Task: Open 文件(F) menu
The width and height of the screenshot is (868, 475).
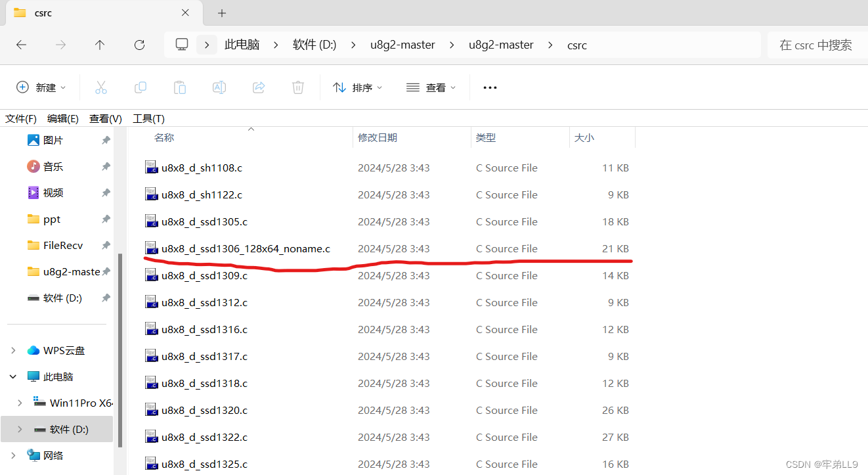Action: (x=21, y=118)
